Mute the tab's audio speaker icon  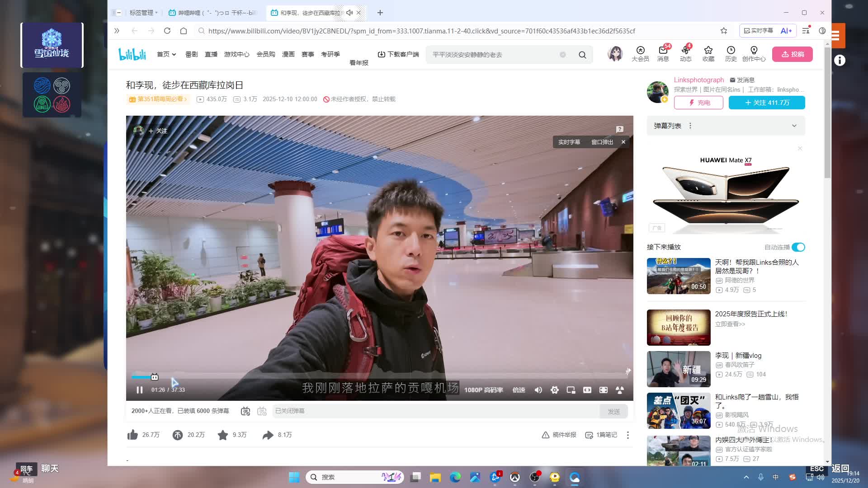[x=349, y=13]
